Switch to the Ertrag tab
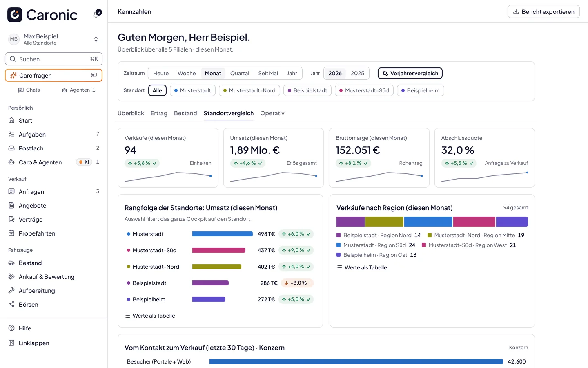Viewport: 588px width, 368px height. [x=159, y=113]
